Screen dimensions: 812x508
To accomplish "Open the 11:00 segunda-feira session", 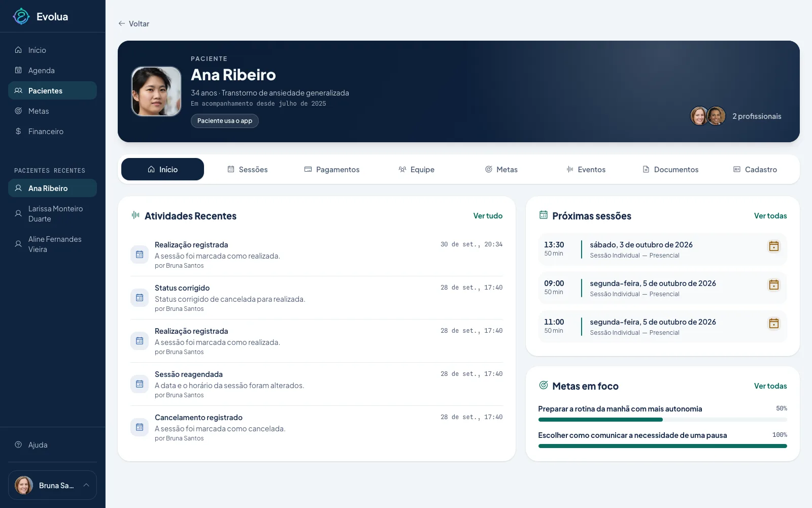I will (662, 327).
